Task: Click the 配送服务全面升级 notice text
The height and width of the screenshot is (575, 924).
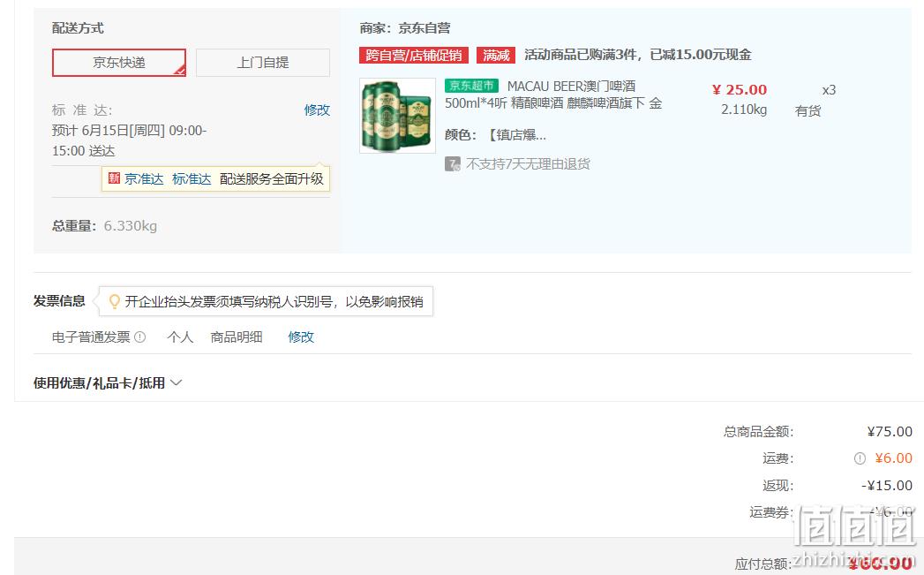Action: click(272, 178)
